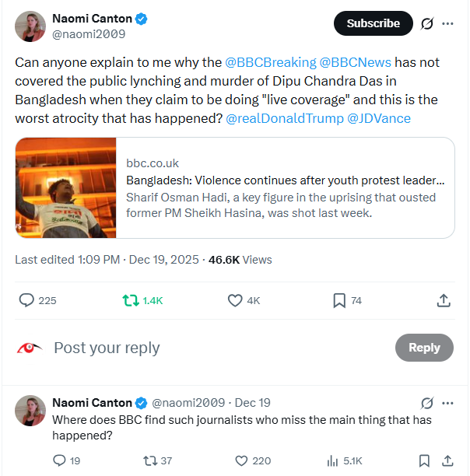Open the @BBCBreaking mention link
This screenshot has width=470, height=476.
(x=270, y=61)
